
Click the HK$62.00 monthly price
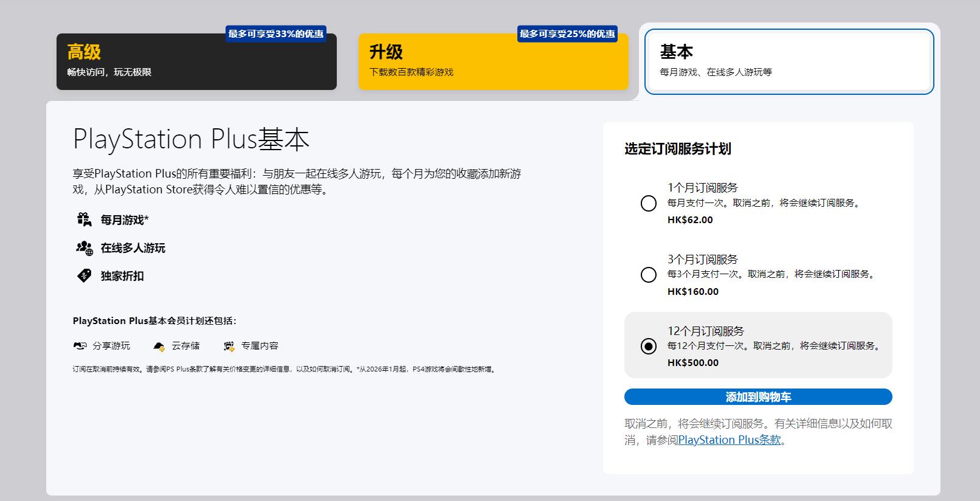click(690, 219)
